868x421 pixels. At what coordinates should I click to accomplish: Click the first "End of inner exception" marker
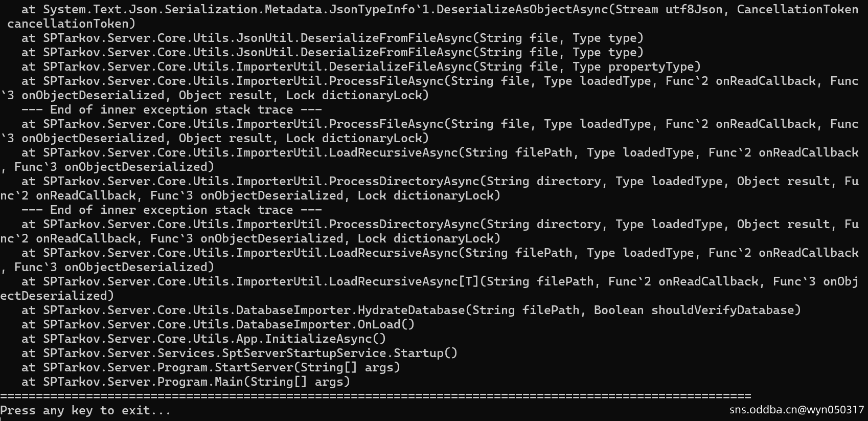click(171, 109)
